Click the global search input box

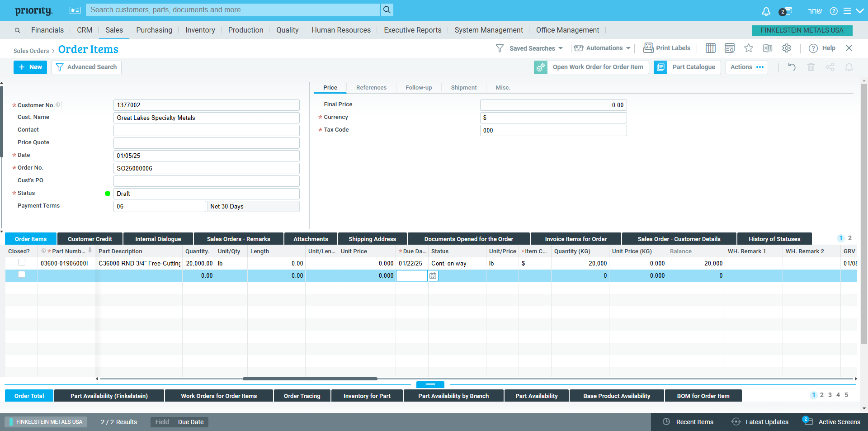[x=234, y=10]
